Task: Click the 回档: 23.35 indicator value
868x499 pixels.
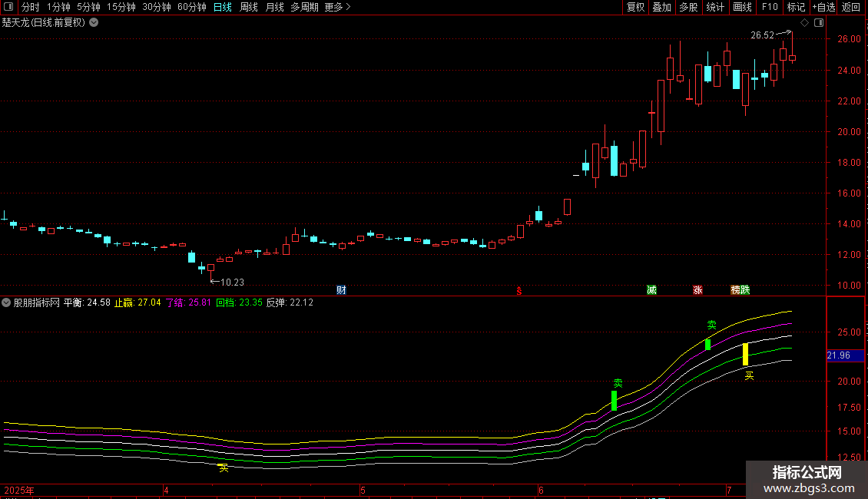Action: pyautogui.click(x=239, y=302)
